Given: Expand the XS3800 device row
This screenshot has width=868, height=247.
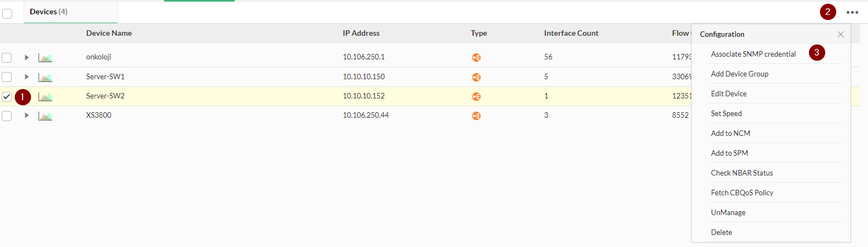Looking at the screenshot, I should click(x=26, y=115).
